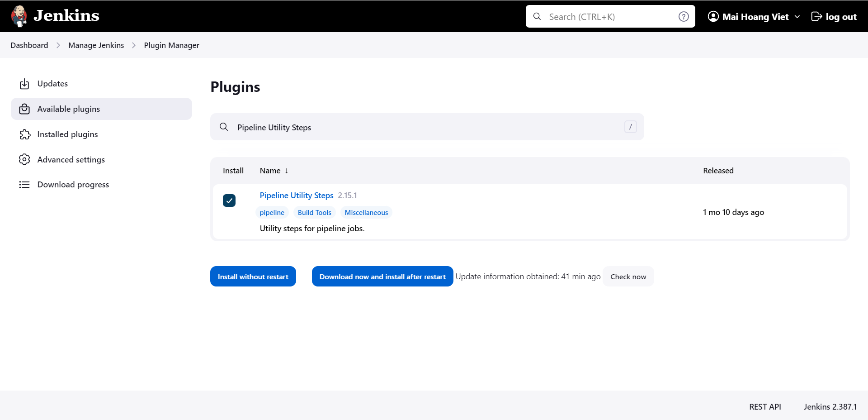Image resolution: width=868 pixels, height=420 pixels.
Task: Click the Advanced settings gear icon
Action: (x=24, y=160)
